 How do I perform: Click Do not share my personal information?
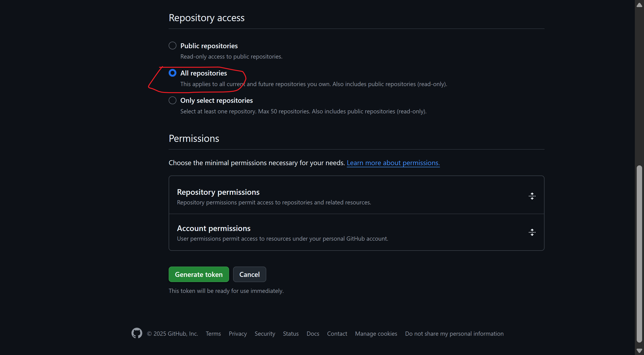coord(454,334)
